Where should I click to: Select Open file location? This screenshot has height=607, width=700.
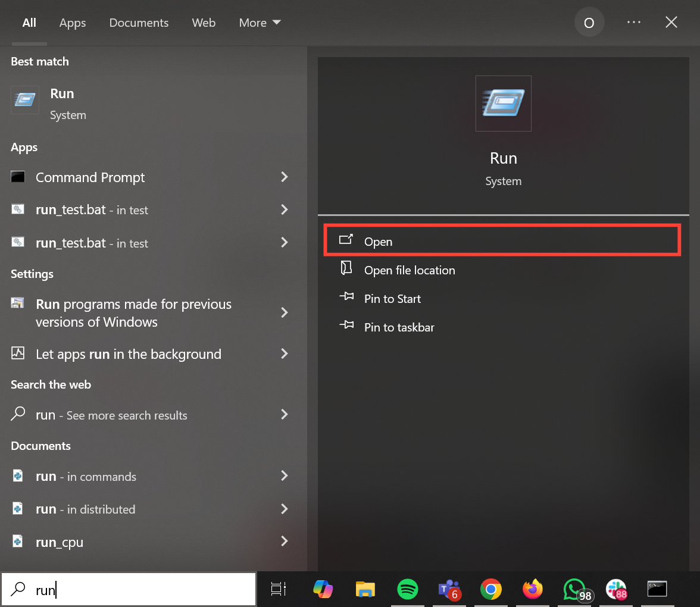pos(410,270)
